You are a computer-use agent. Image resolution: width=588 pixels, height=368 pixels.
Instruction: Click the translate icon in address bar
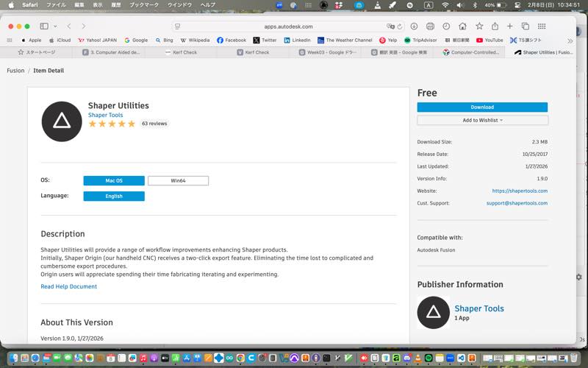[x=391, y=26]
